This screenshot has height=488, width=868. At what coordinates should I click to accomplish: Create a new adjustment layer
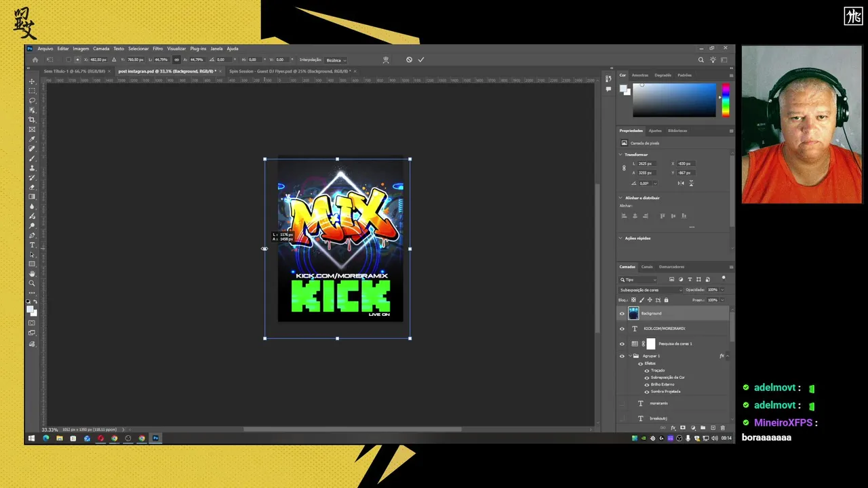694,428
